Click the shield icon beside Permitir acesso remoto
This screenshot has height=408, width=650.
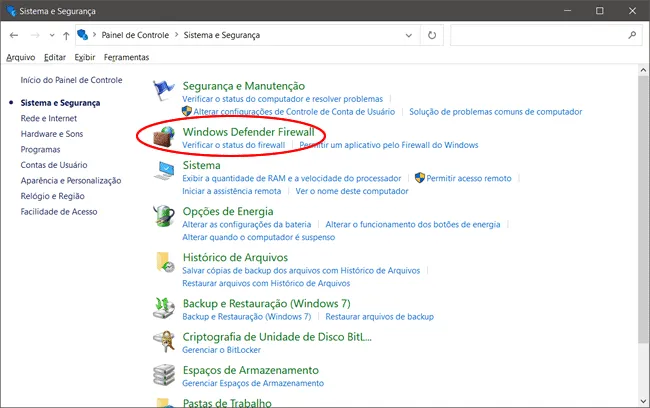(420, 178)
